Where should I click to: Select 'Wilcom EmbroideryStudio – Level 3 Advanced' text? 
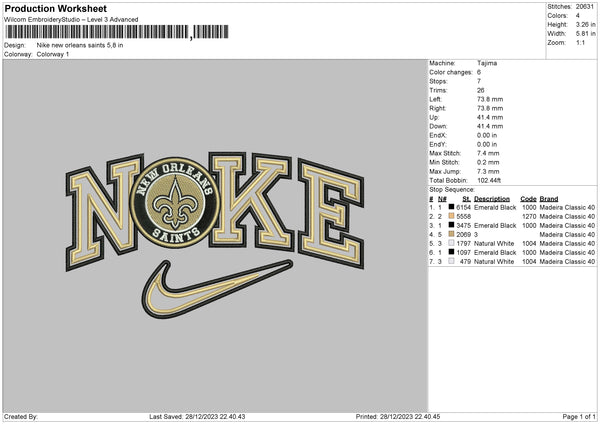pos(71,20)
